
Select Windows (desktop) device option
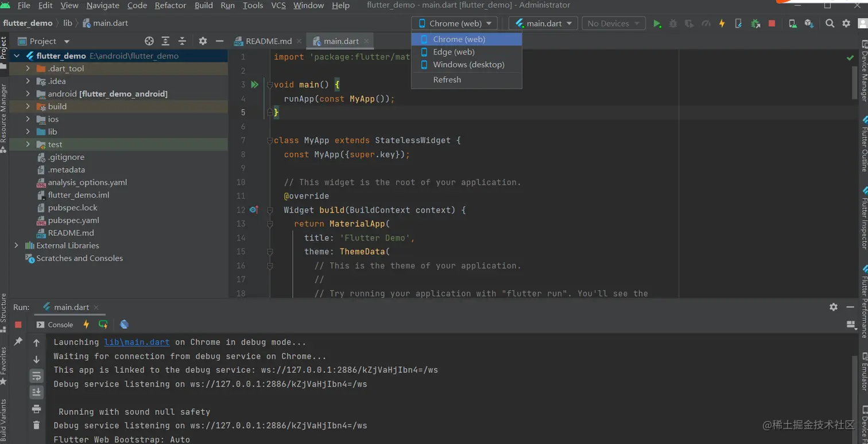[467, 64]
